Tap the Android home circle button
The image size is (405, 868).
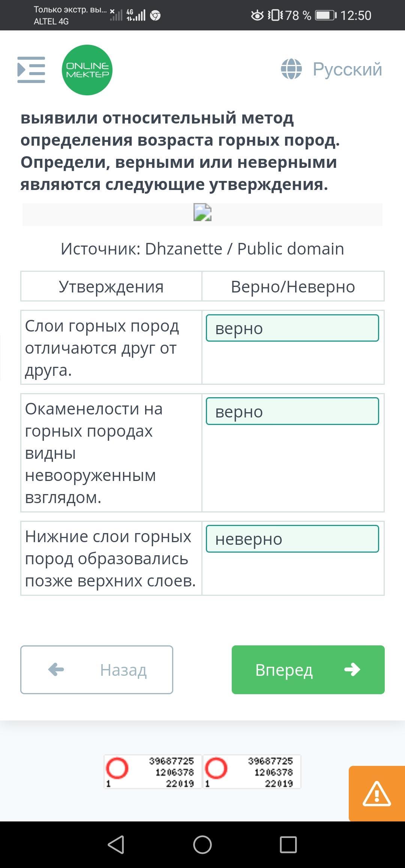pyautogui.click(x=202, y=845)
